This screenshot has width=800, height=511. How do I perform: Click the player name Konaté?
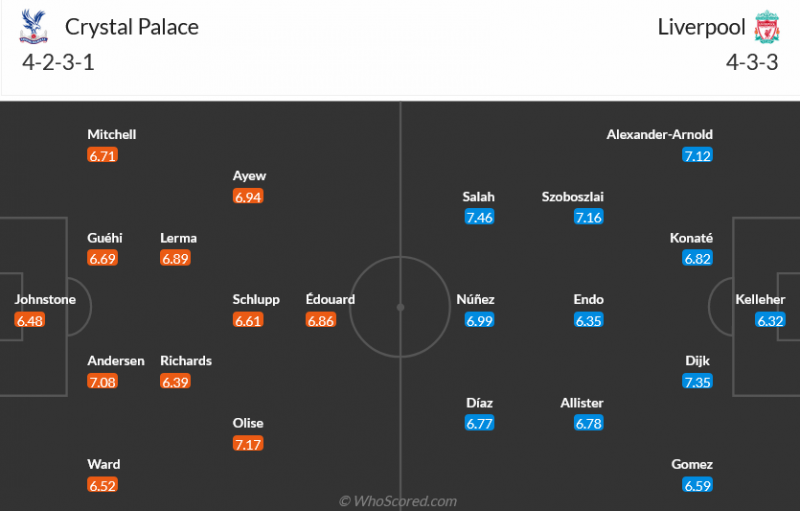[692, 238]
